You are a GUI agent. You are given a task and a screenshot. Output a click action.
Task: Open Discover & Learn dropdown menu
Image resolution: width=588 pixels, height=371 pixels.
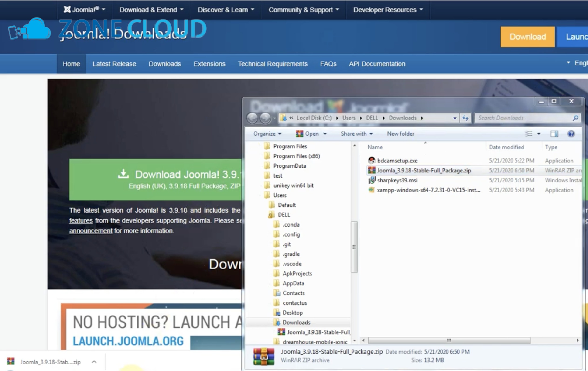click(226, 10)
